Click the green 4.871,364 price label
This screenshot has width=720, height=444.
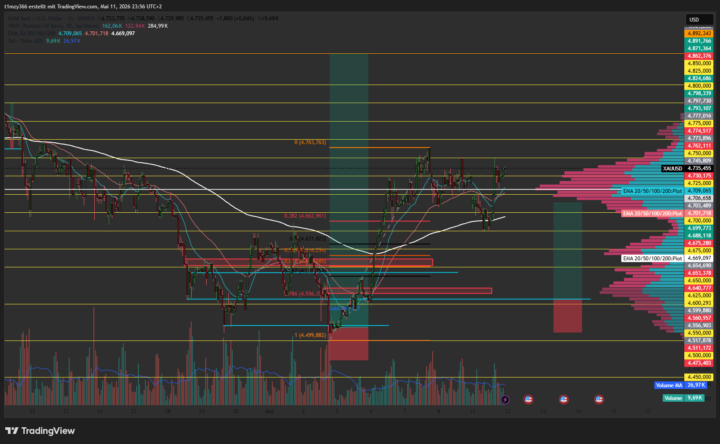[x=699, y=48]
